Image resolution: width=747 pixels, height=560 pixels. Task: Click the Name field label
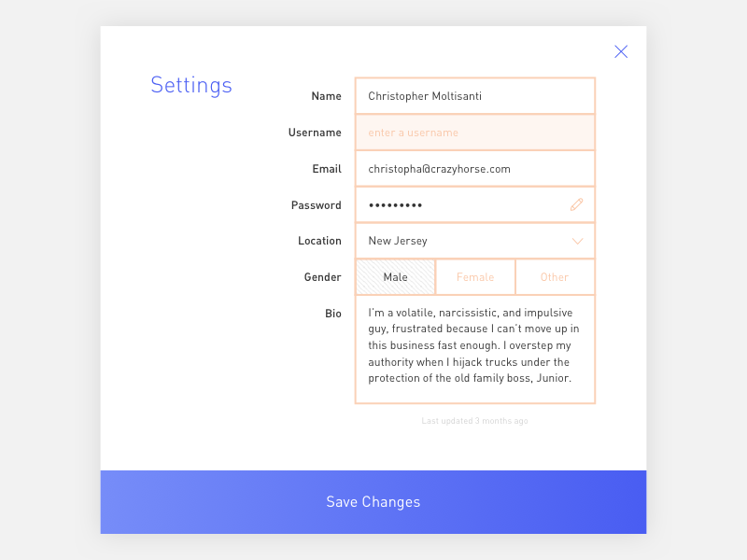(x=326, y=96)
